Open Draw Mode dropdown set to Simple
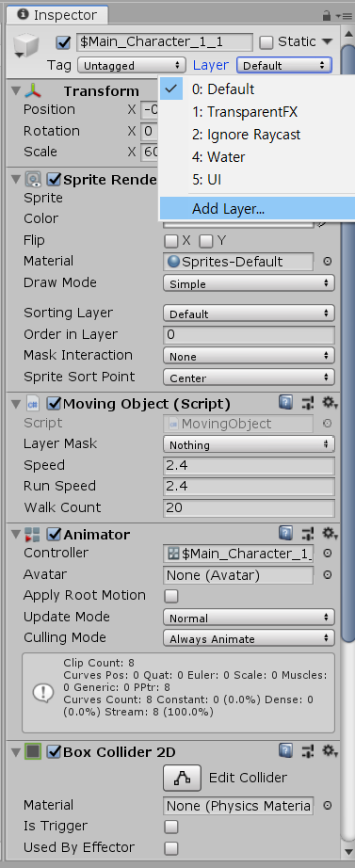This screenshot has height=868, width=355. [249, 283]
